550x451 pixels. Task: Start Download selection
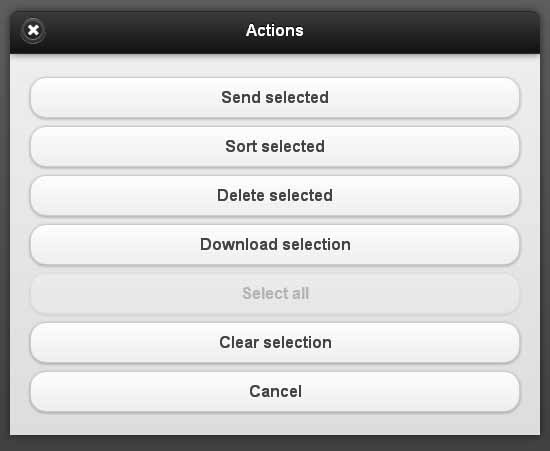coord(275,245)
